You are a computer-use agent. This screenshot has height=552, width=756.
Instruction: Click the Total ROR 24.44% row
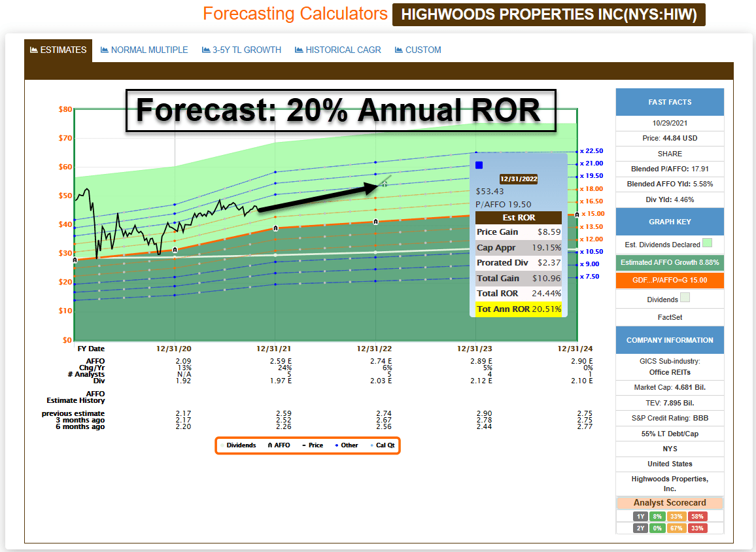click(519, 294)
